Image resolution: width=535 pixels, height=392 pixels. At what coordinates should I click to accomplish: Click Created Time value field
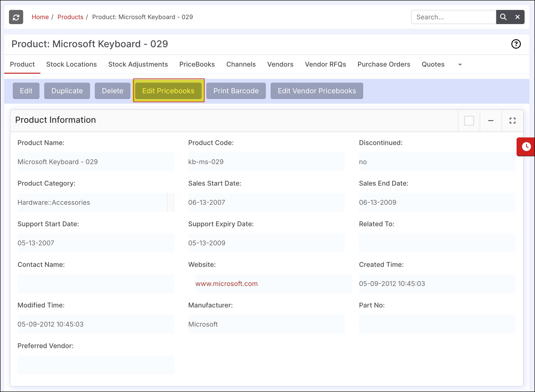point(437,284)
